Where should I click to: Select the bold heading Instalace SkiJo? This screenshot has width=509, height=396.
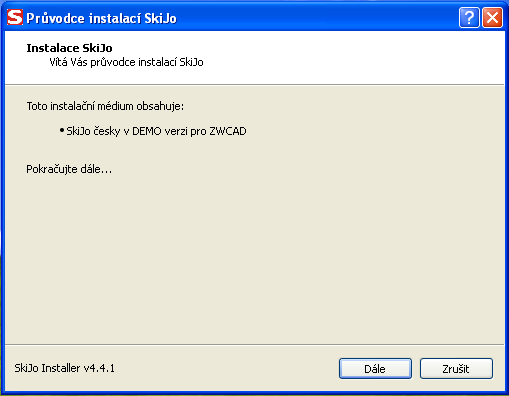tap(69, 48)
